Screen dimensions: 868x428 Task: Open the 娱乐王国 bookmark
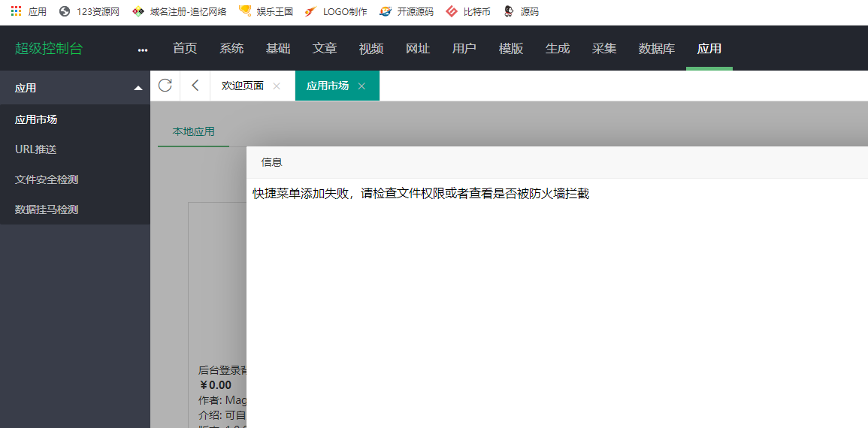[266, 11]
